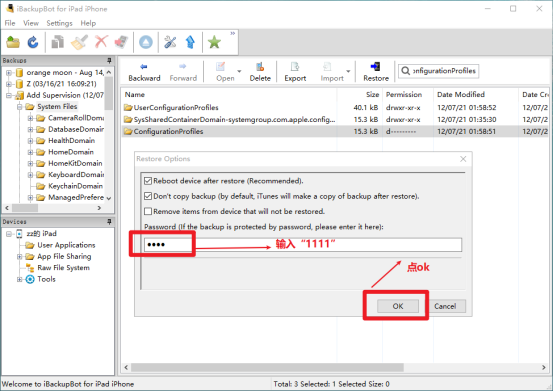
Task: Click OK in Restore Options dialog
Action: 398,306
